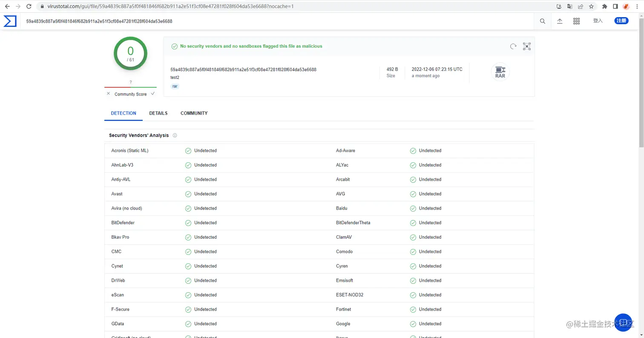644x338 pixels.
Task: Switch to the DETECTION tab
Action: (x=124, y=113)
